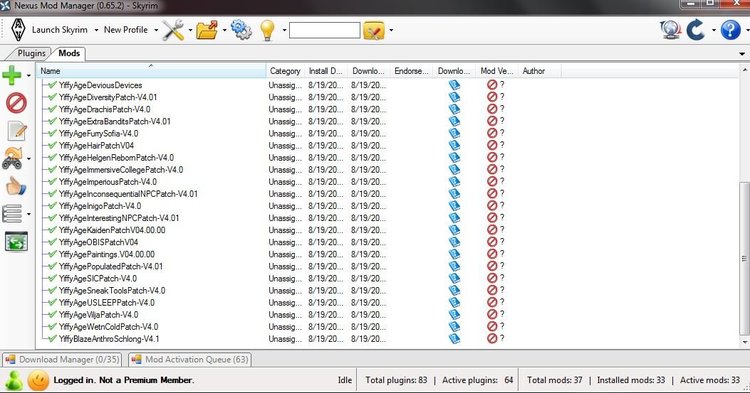This screenshot has height=393, width=750.
Task: Click the green plus add mod icon
Action: coord(12,75)
